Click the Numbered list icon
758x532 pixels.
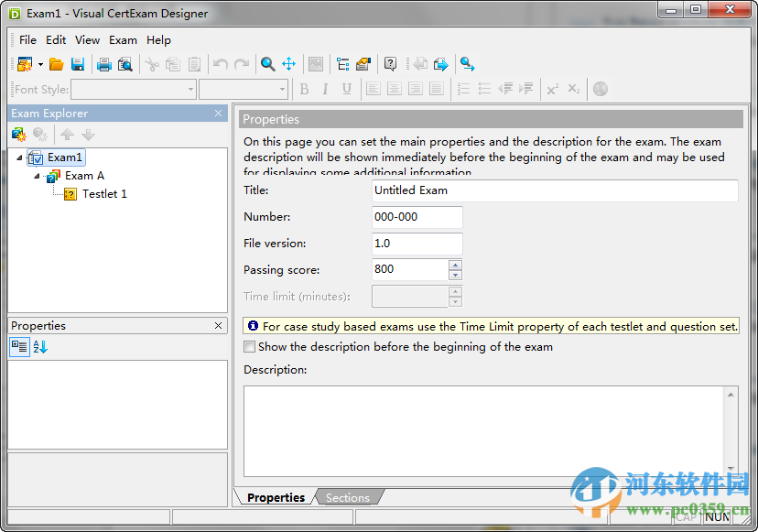[463, 89]
